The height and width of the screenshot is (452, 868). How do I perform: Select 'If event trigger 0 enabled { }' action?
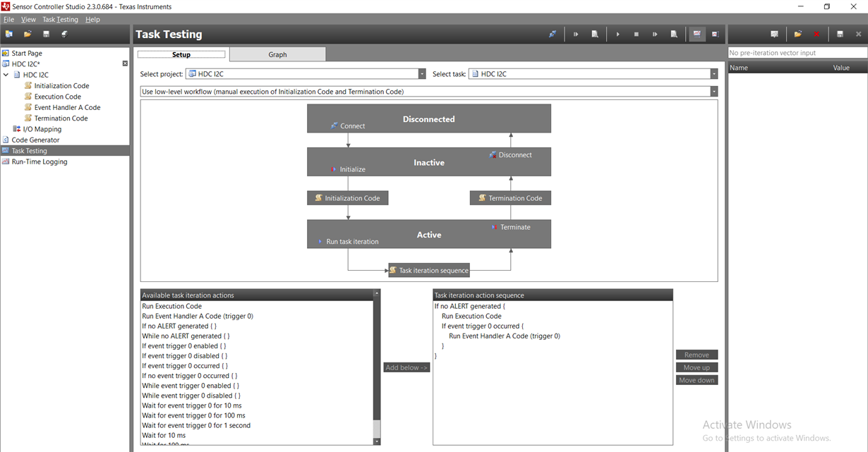click(184, 346)
